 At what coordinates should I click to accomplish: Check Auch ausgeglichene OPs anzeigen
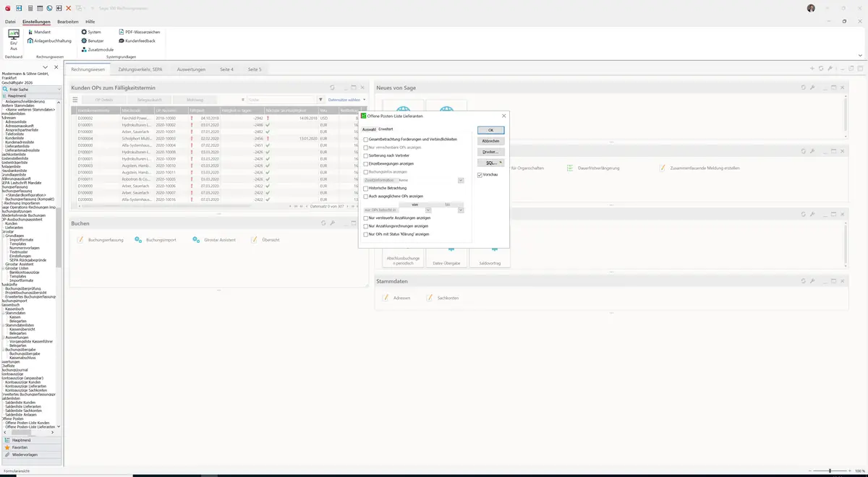366,197
